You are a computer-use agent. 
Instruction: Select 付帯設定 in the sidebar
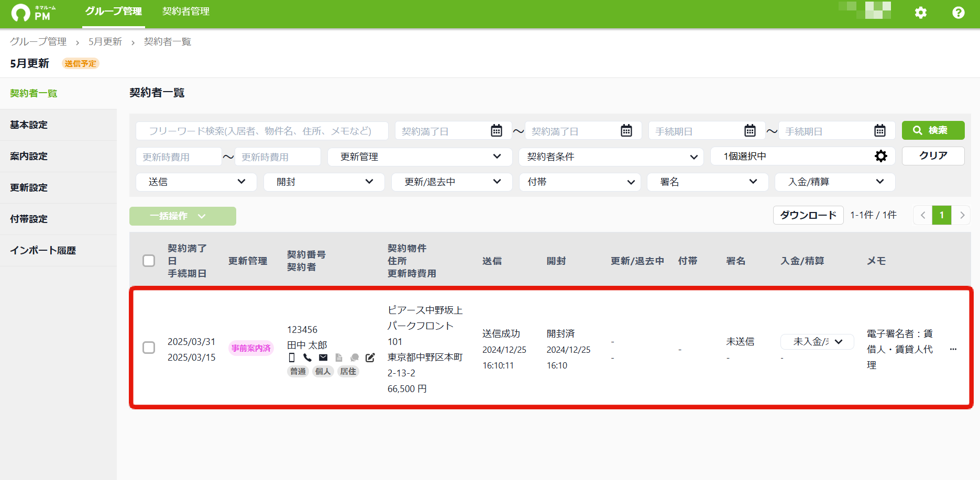click(x=58, y=219)
